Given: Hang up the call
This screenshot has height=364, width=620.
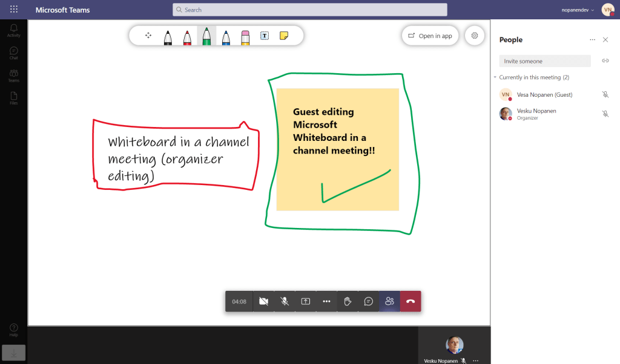Looking at the screenshot, I should pyautogui.click(x=411, y=301).
